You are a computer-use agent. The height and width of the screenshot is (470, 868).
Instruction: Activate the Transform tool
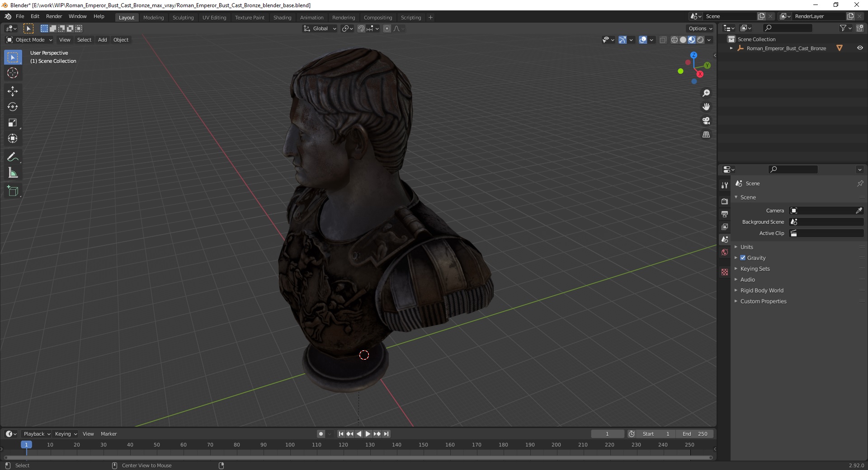(x=13, y=139)
